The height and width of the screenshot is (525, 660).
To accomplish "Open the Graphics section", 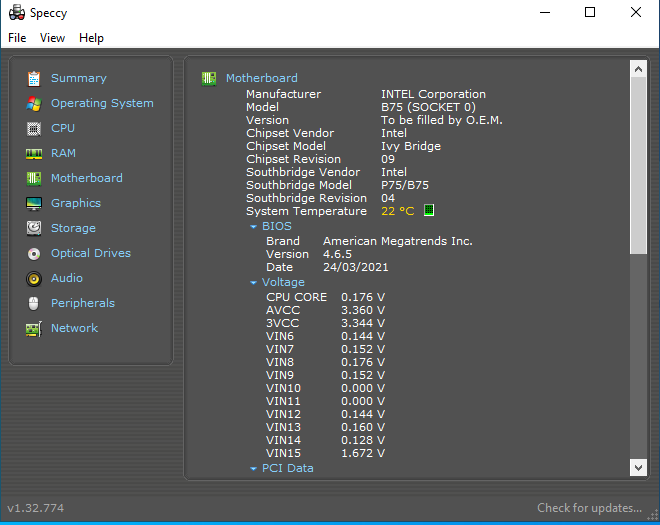I will 76,203.
